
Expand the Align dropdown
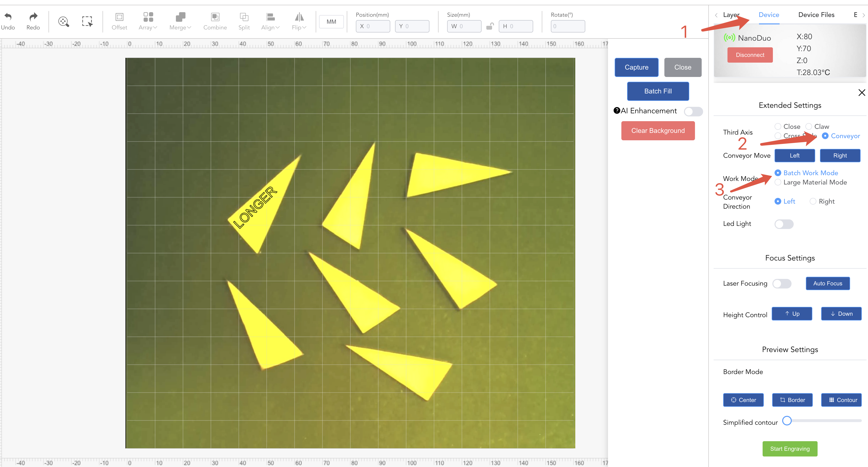click(270, 22)
